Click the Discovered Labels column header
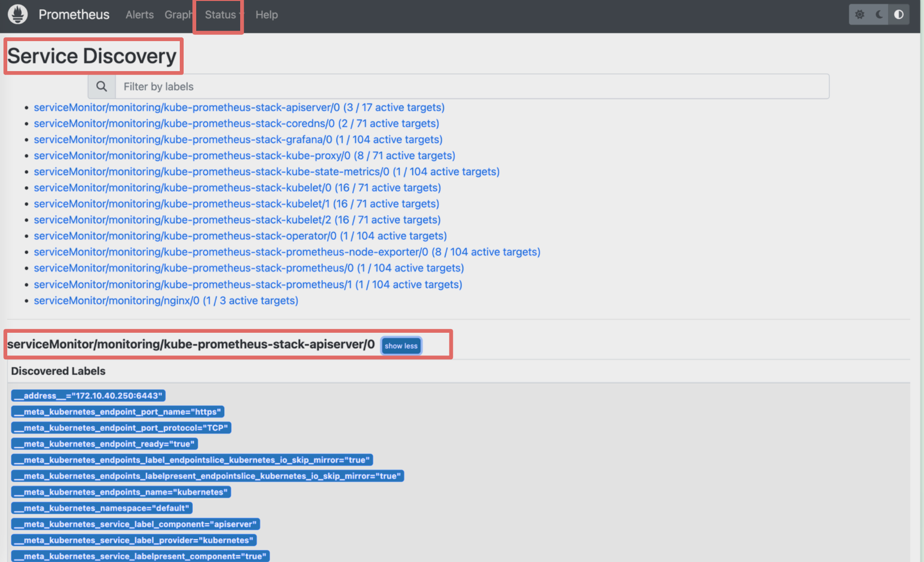This screenshot has height=562, width=924. pyautogui.click(x=58, y=371)
